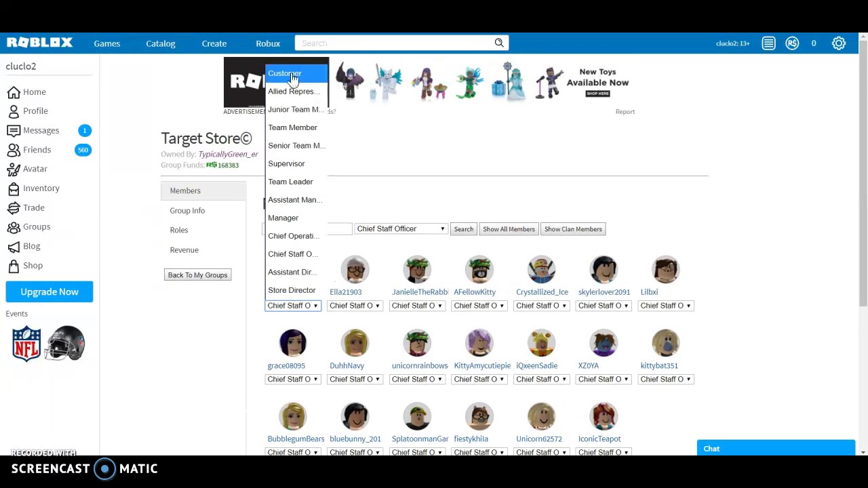Click the Messages sidebar icon
This screenshot has width=868, height=488.
[14, 130]
